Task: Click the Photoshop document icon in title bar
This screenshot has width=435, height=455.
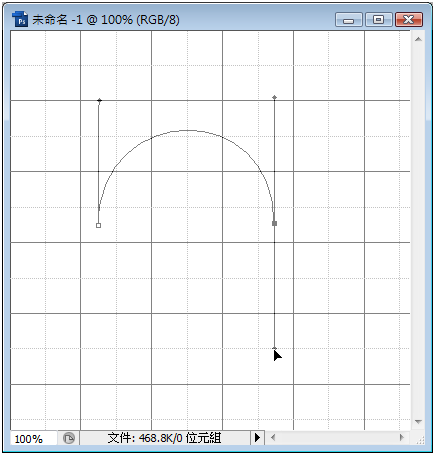Action: [20, 19]
